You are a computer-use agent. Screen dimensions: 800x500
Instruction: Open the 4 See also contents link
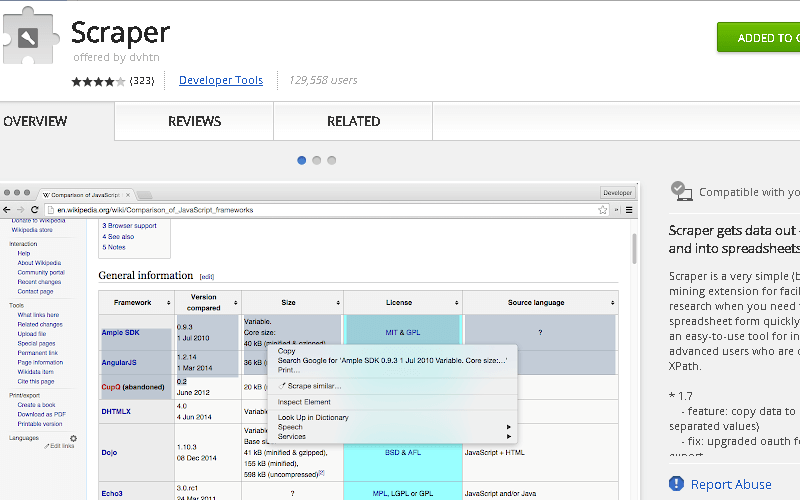coord(118,237)
